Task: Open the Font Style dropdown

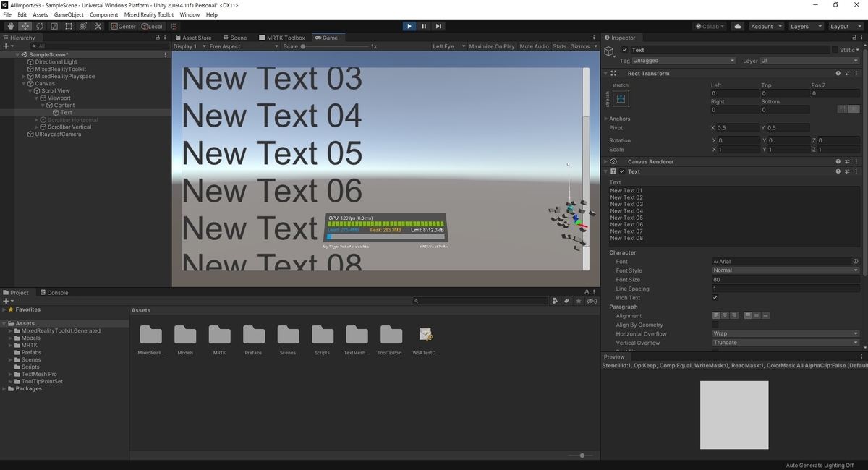Action: (786, 270)
